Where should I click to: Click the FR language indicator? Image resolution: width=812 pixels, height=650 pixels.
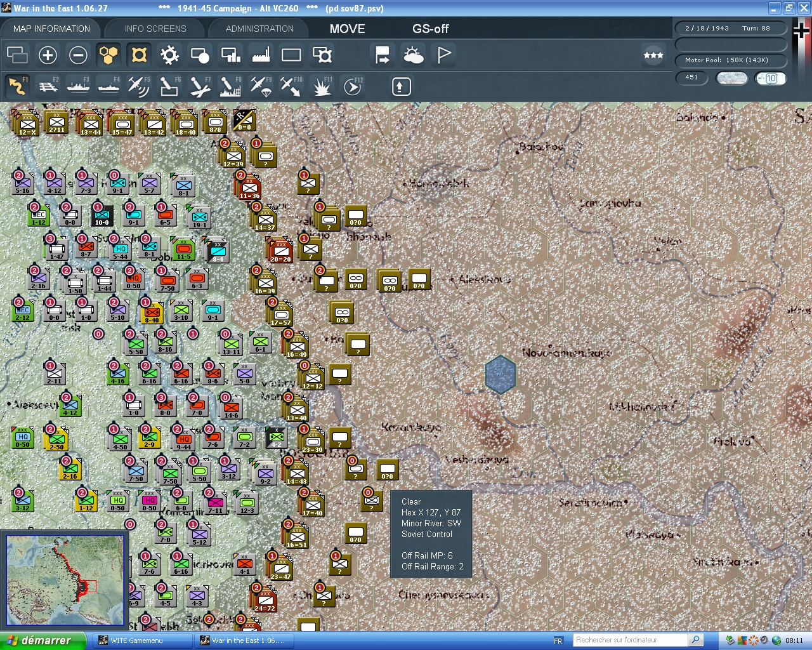coord(558,640)
